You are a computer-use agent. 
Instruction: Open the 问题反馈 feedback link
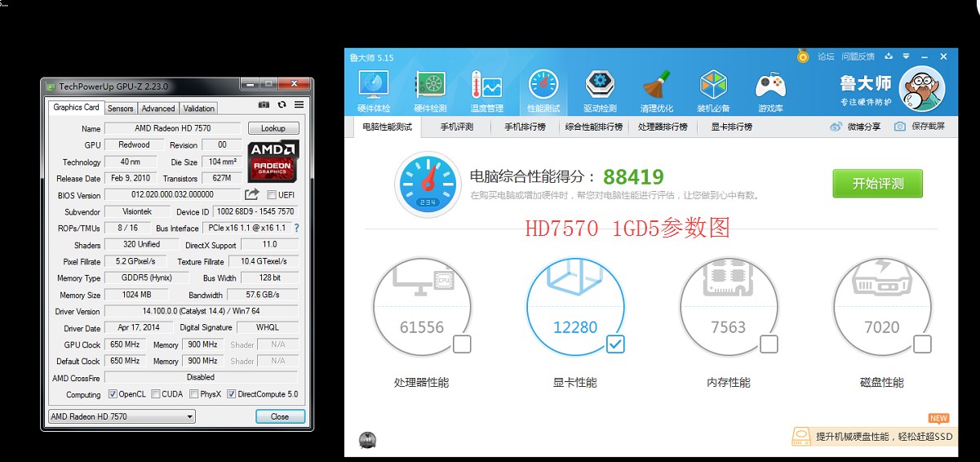tap(858, 56)
